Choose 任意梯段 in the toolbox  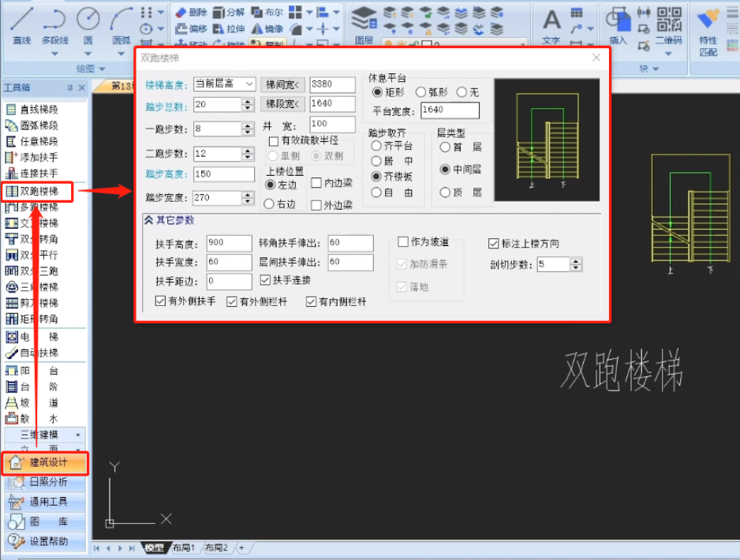click(32, 141)
